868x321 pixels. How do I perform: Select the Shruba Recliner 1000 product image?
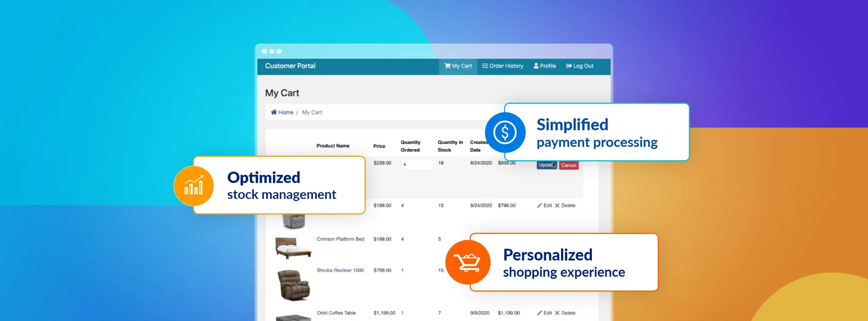(294, 285)
